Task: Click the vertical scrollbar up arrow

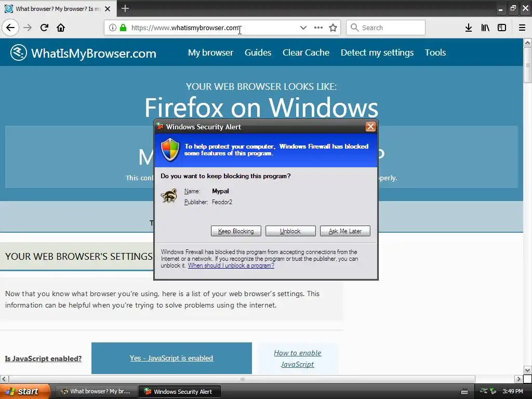Action: [528, 43]
